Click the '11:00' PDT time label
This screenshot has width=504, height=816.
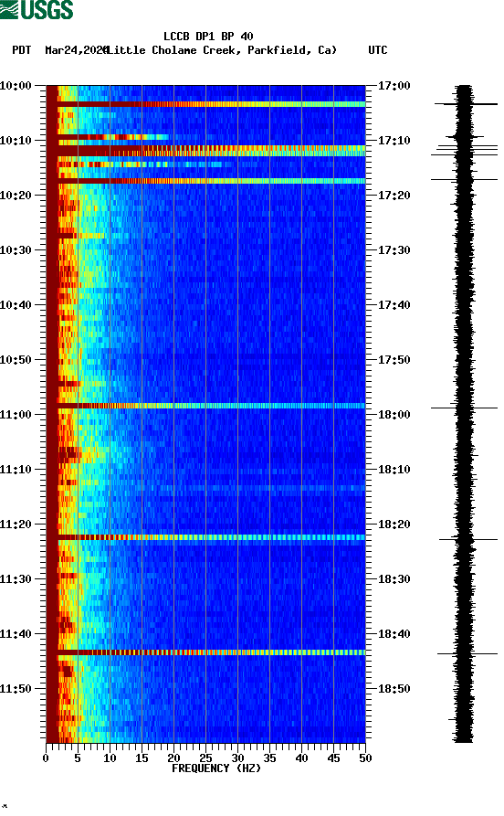click(16, 415)
